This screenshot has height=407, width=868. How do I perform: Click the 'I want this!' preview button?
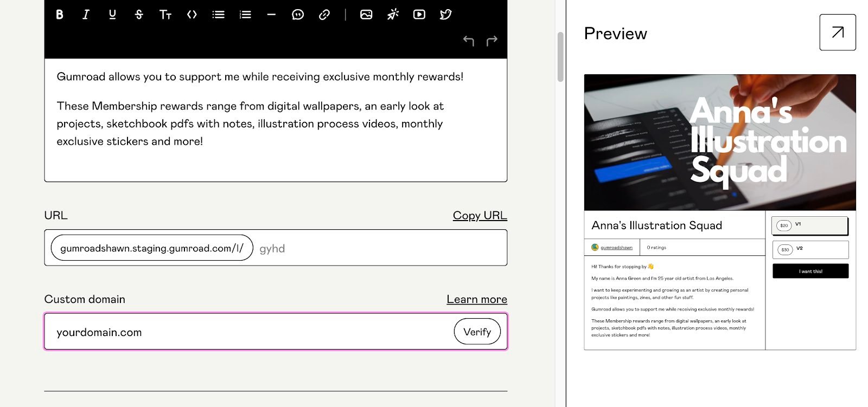(x=810, y=271)
